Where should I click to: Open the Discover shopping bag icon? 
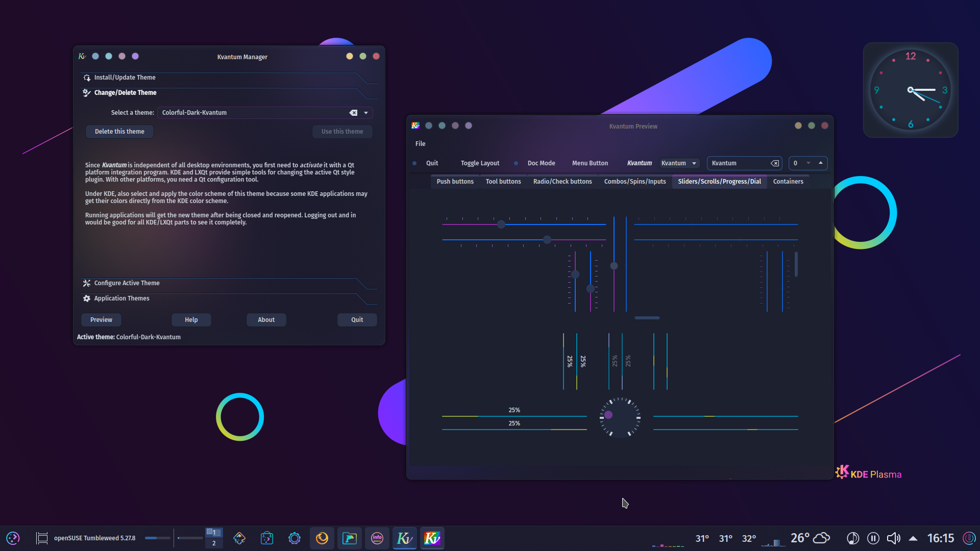tap(267, 538)
